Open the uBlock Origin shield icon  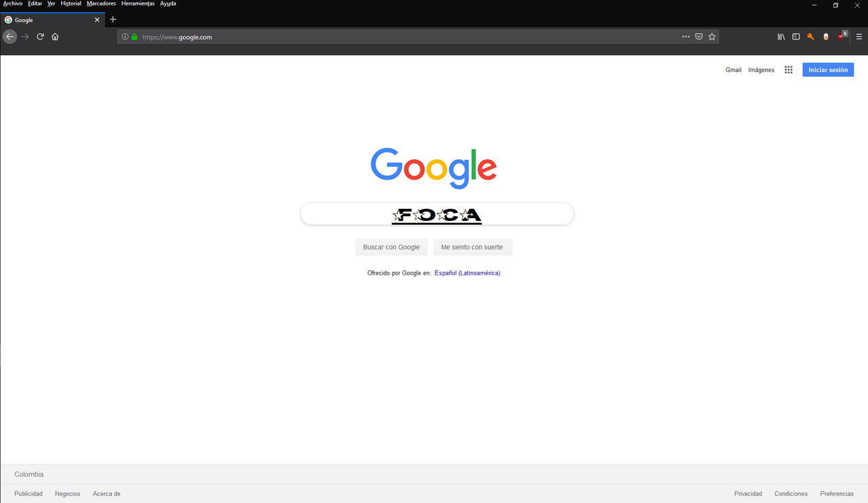842,36
